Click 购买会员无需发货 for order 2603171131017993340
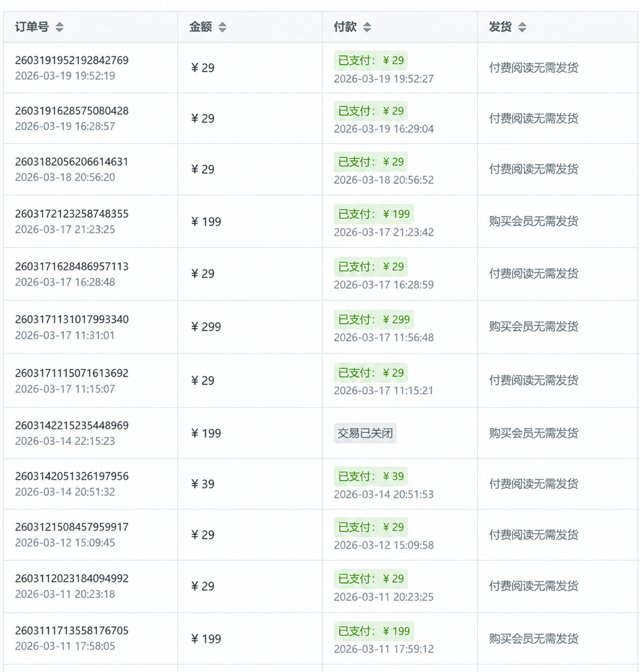The width and height of the screenshot is (640, 672). pyautogui.click(x=534, y=327)
